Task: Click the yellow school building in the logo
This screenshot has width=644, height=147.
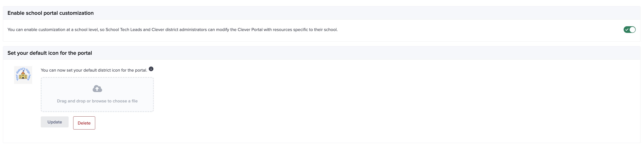Action: [x=23, y=75]
